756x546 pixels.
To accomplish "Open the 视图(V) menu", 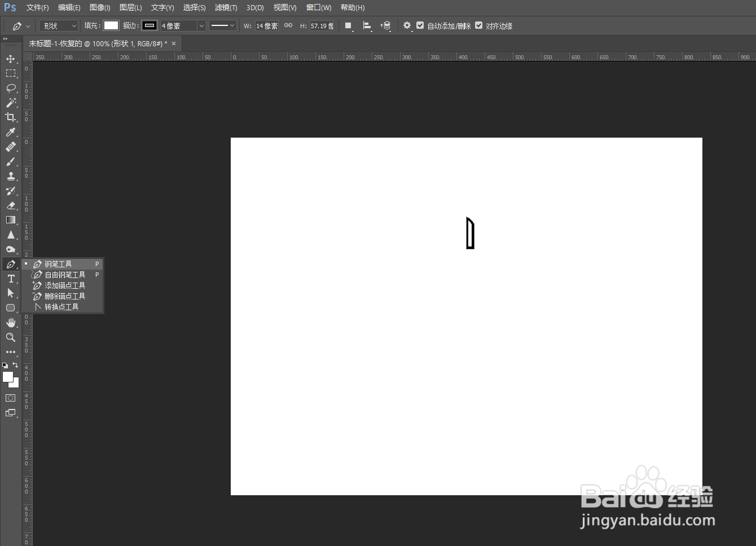I will pos(285,8).
